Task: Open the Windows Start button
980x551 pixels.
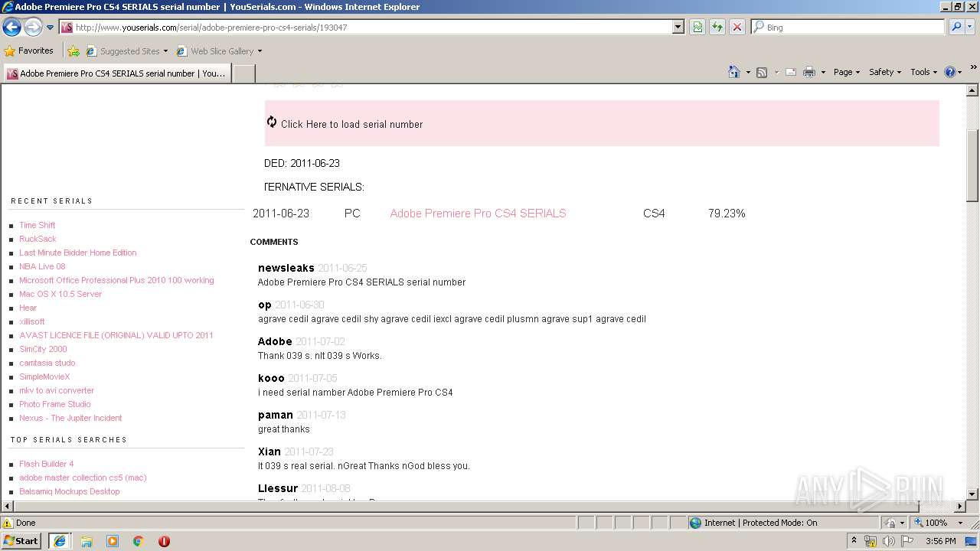Action: pyautogui.click(x=21, y=540)
